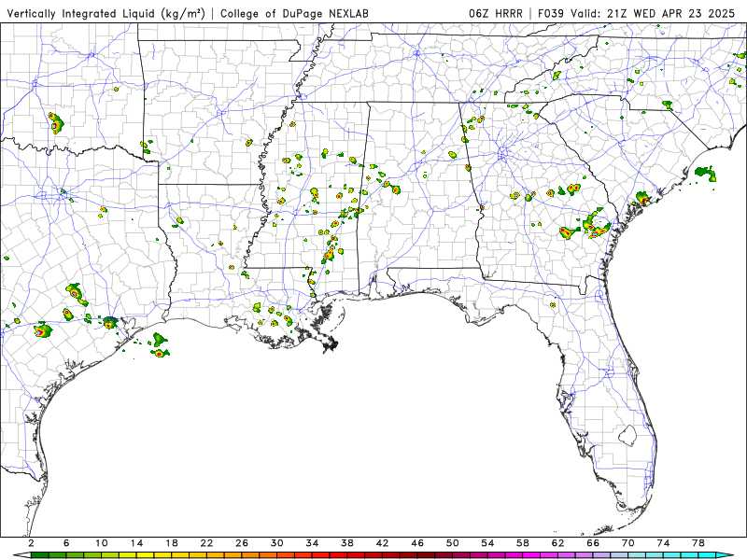Click legend value 26
The height and width of the screenshot is (560, 747).
(x=242, y=543)
